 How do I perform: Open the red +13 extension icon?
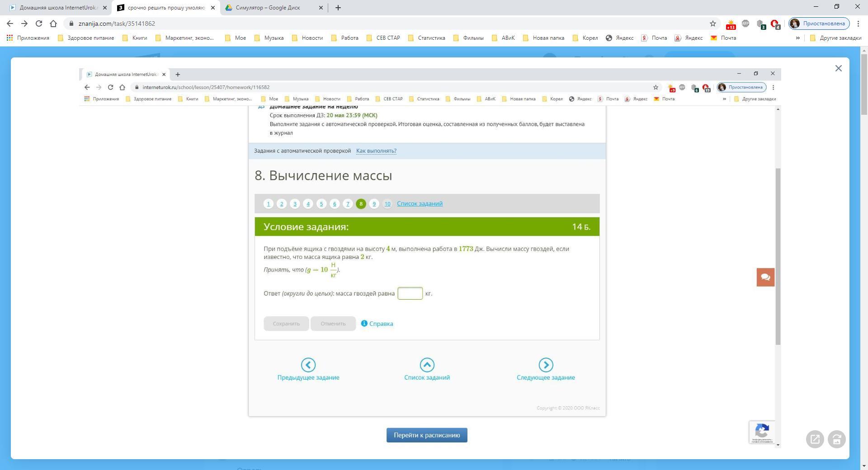pyautogui.click(x=731, y=24)
